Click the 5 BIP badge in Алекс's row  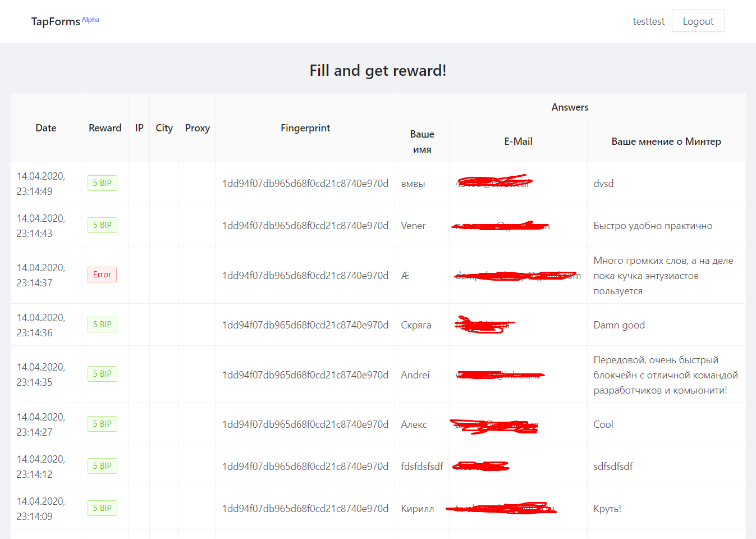pos(102,424)
